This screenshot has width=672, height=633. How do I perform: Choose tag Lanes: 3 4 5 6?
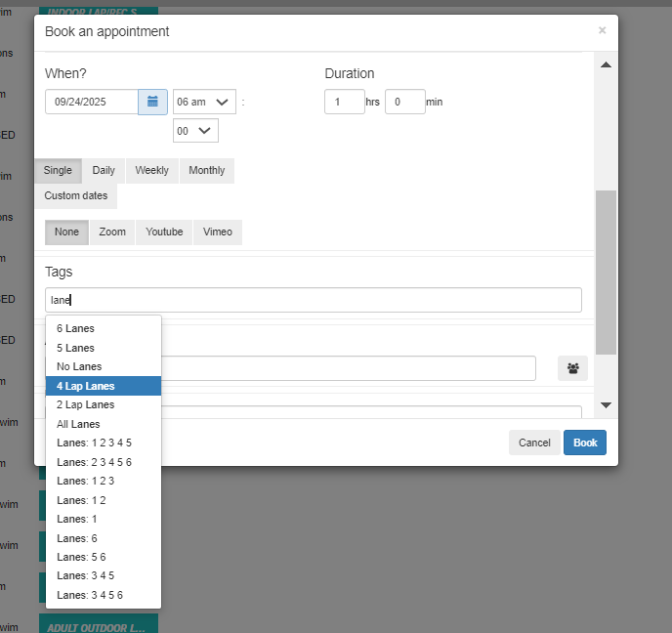point(104,595)
